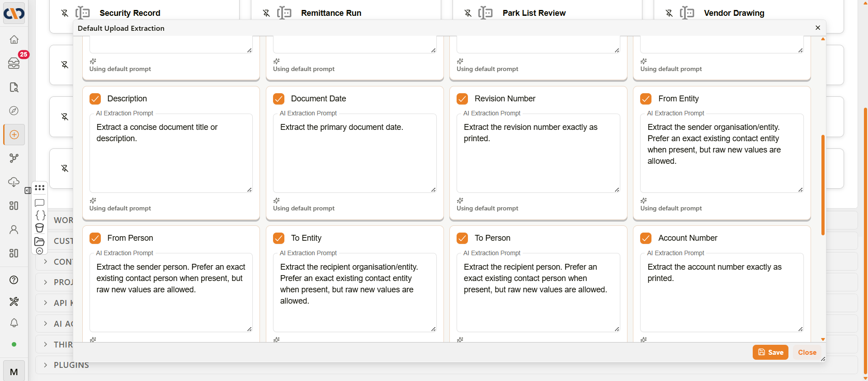Uncheck the To Person checkbox
868x381 pixels.
[x=462, y=238]
